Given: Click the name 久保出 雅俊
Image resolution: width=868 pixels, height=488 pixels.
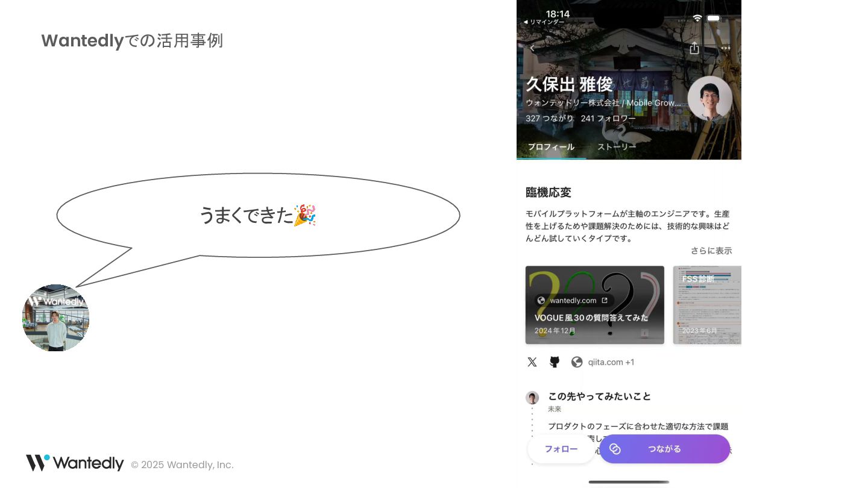Looking at the screenshot, I should click(x=569, y=84).
